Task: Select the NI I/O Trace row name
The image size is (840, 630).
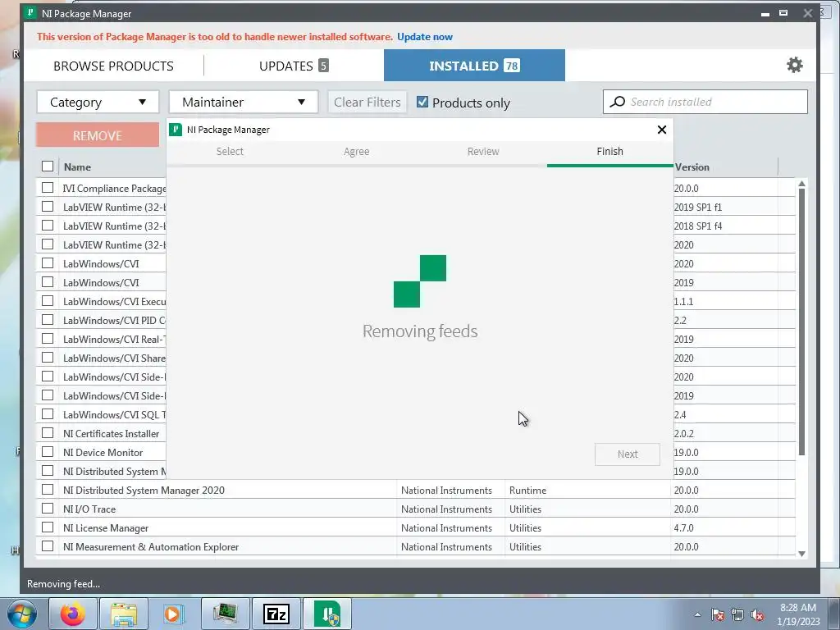Action: (x=89, y=509)
